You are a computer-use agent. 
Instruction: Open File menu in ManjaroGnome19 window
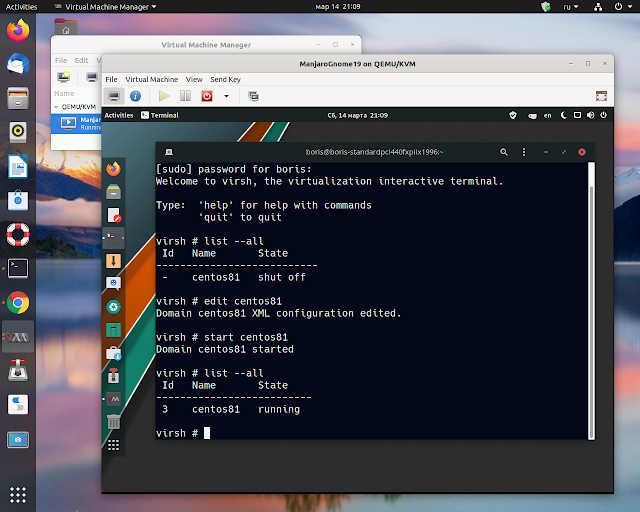(x=111, y=79)
